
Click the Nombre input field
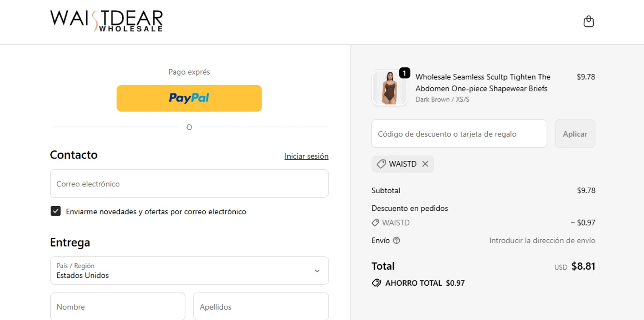(x=118, y=307)
